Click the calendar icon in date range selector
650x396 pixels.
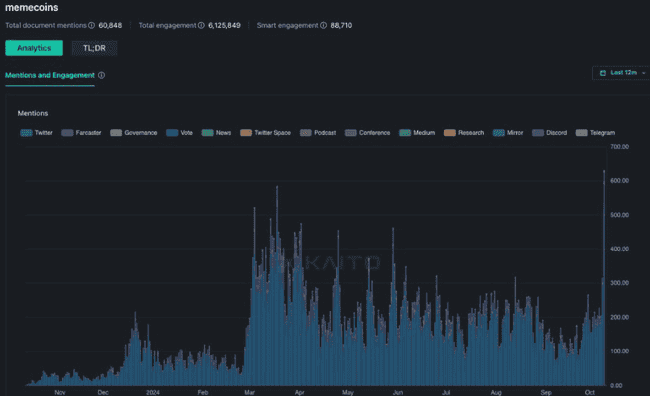(x=603, y=73)
